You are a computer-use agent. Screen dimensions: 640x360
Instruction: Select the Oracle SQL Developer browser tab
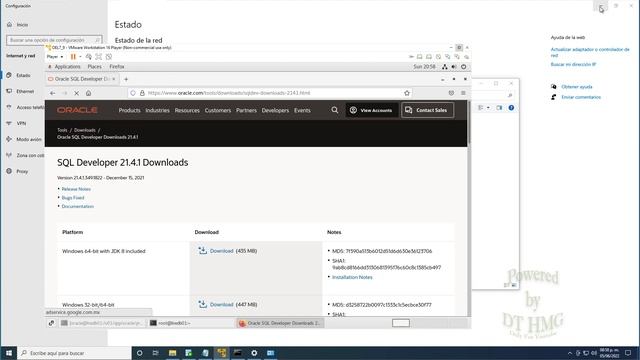(82, 79)
